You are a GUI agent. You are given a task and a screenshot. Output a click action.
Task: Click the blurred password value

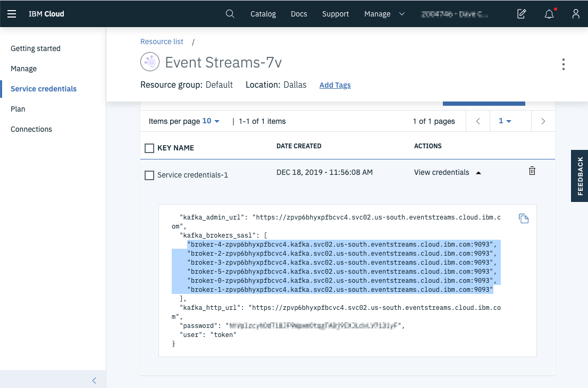[x=313, y=326]
